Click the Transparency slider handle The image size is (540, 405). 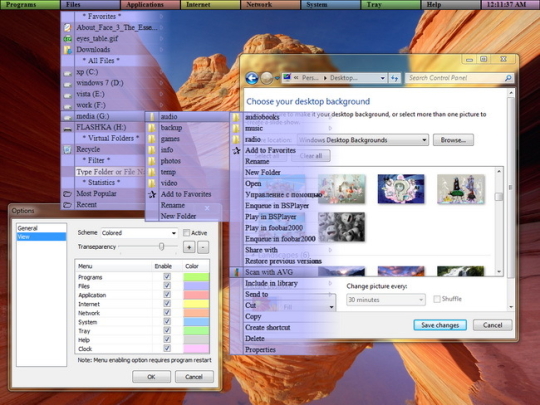click(x=161, y=247)
